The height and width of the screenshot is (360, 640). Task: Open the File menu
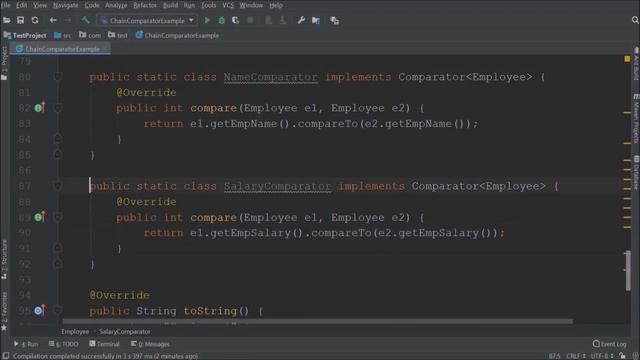6,5
